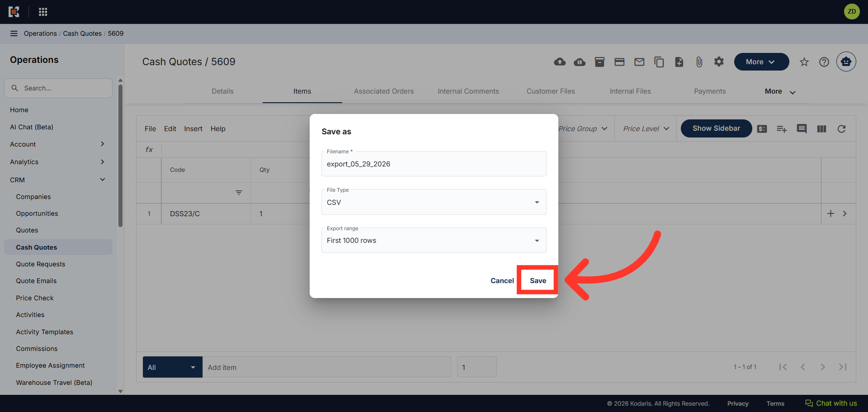Open the apps grid launcher
Screen dimensions: 868x412
43,12
